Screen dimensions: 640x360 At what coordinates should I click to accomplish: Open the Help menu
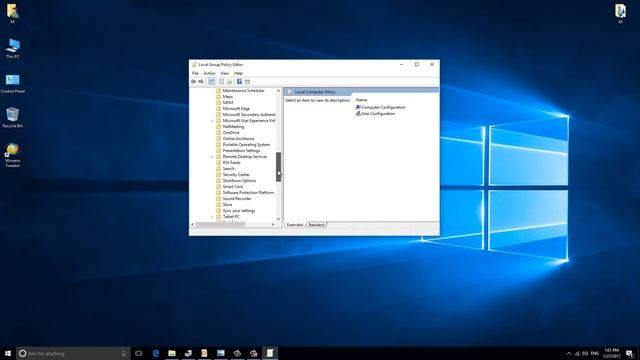[x=238, y=73]
